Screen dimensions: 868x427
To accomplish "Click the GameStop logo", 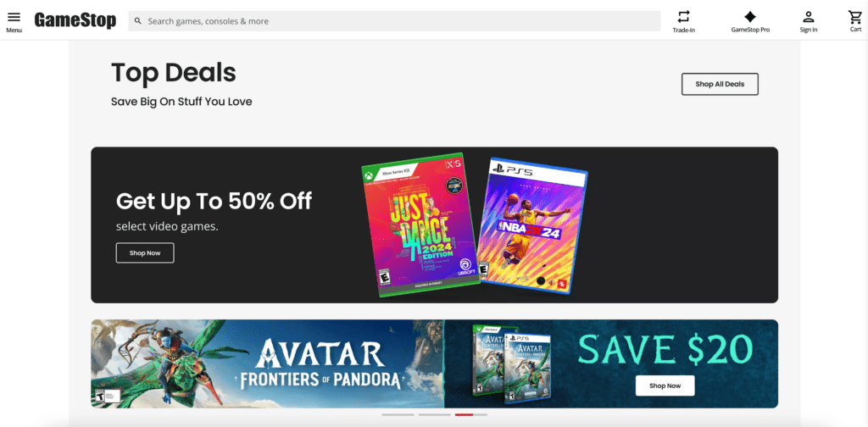I will click(75, 20).
